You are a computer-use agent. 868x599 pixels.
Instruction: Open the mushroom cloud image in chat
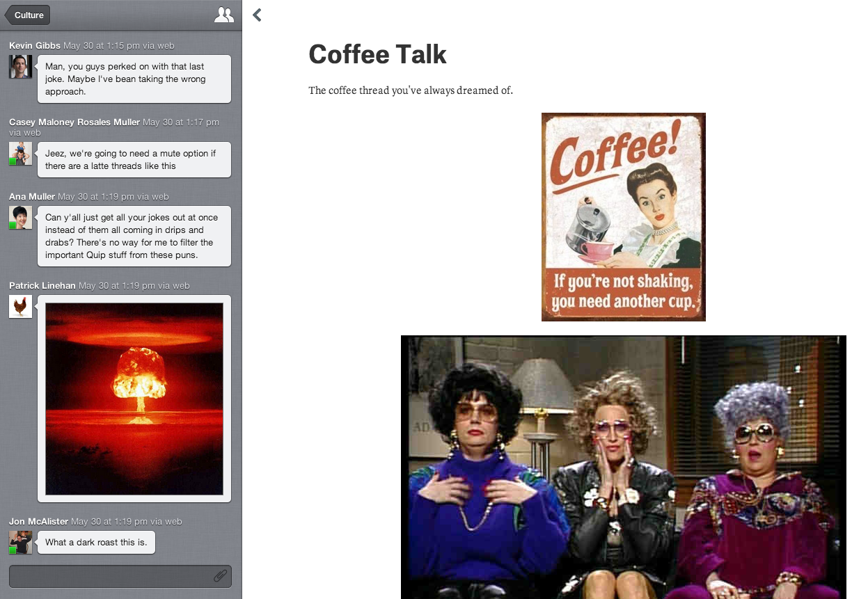click(x=134, y=399)
